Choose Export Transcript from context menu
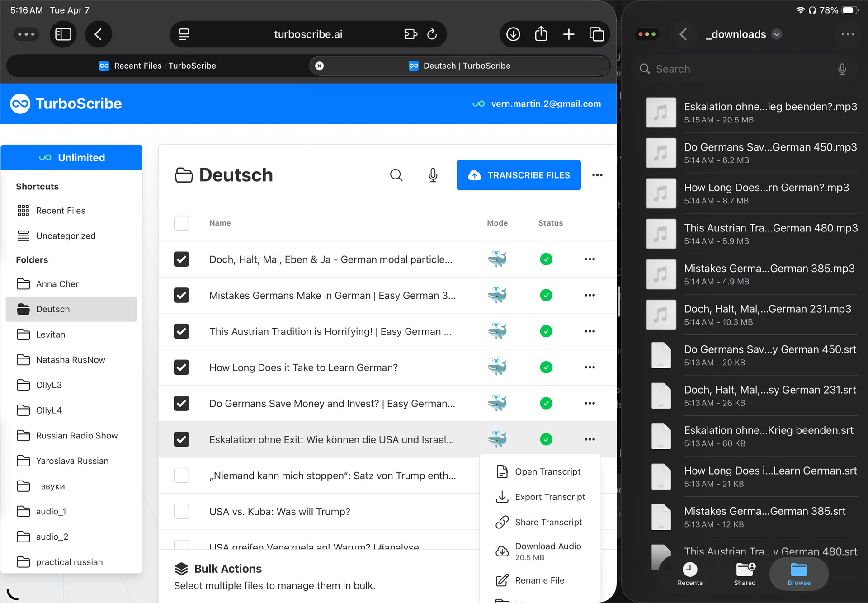 click(550, 497)
